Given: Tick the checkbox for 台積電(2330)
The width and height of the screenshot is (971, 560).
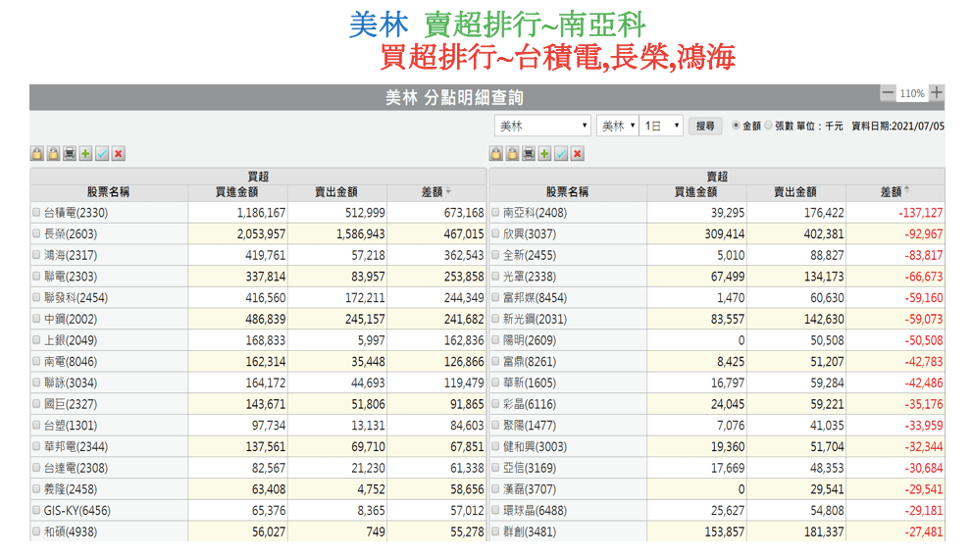Looking at the screenshot, I should 37,213.
